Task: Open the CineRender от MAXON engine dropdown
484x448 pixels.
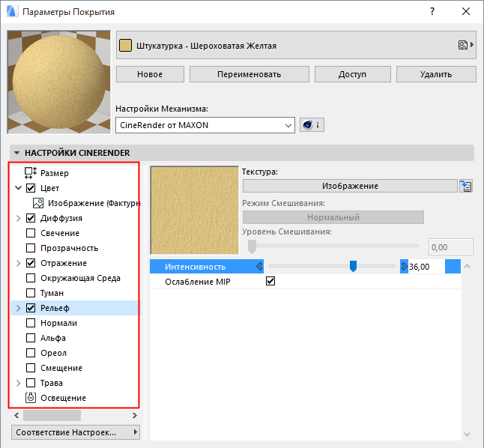Action: click(205, 125)
